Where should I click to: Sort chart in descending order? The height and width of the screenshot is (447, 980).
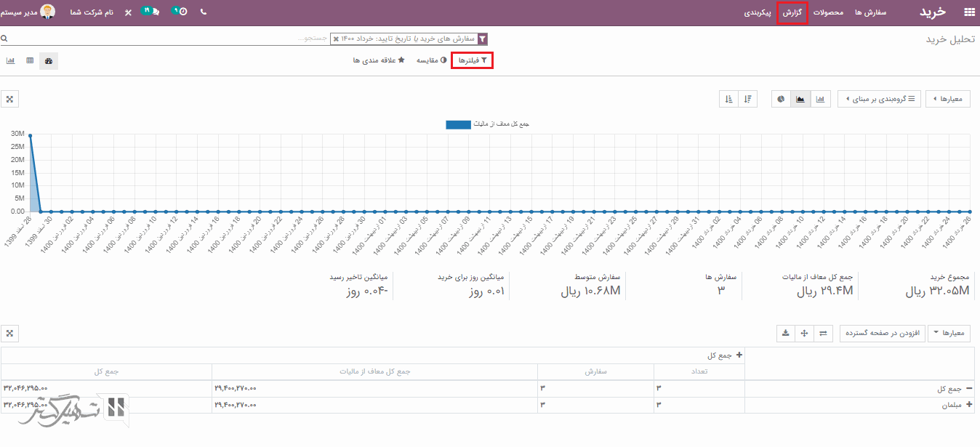pos(748,99)
